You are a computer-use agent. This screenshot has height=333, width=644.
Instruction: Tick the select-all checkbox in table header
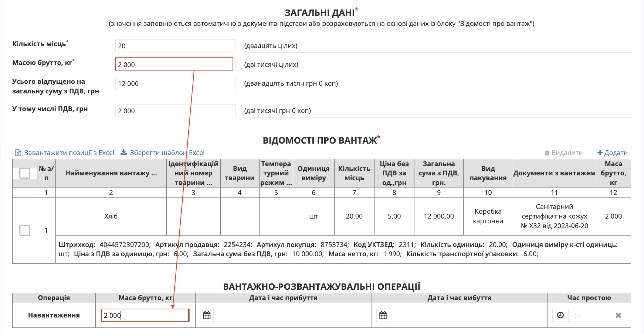point(25,173)
